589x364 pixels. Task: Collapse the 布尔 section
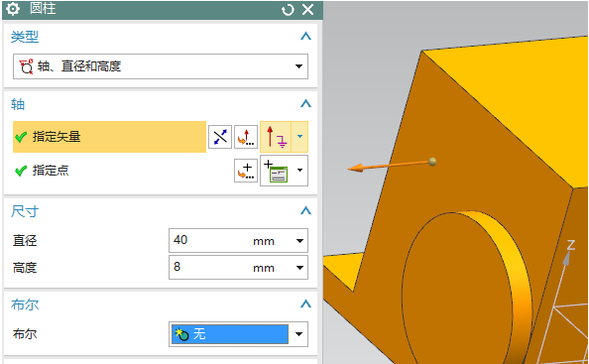(305, 303)
